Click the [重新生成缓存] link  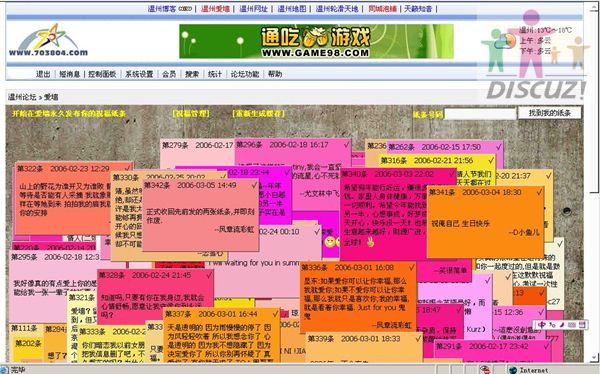[258, 114]
